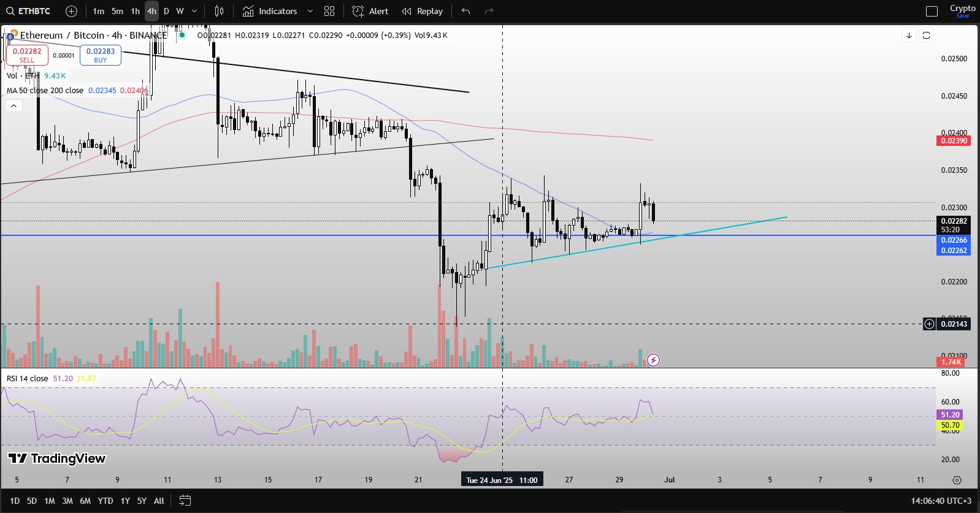Select the RSI 14 close indicator legend
Viewport: 980px width, 513px height.
pos(28,378)
